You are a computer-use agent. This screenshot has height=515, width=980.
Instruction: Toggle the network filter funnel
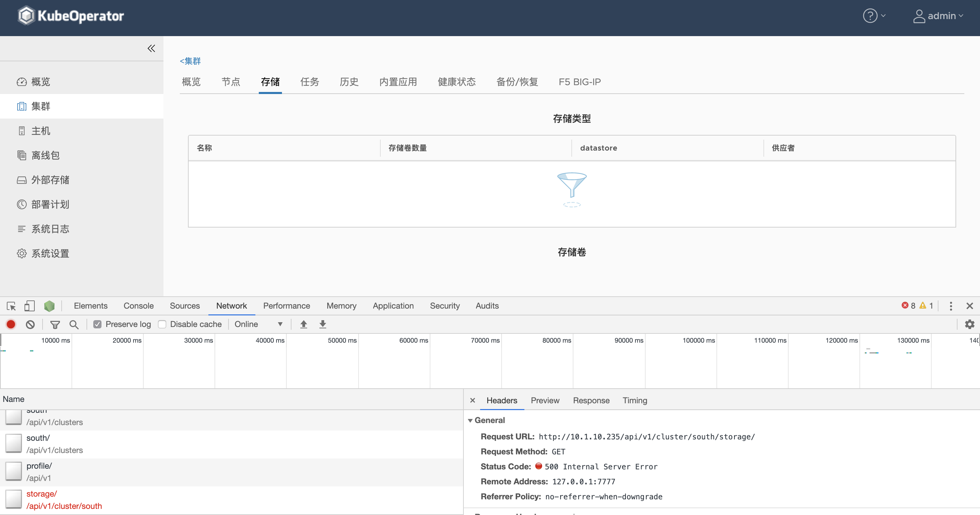coord(55,324)
